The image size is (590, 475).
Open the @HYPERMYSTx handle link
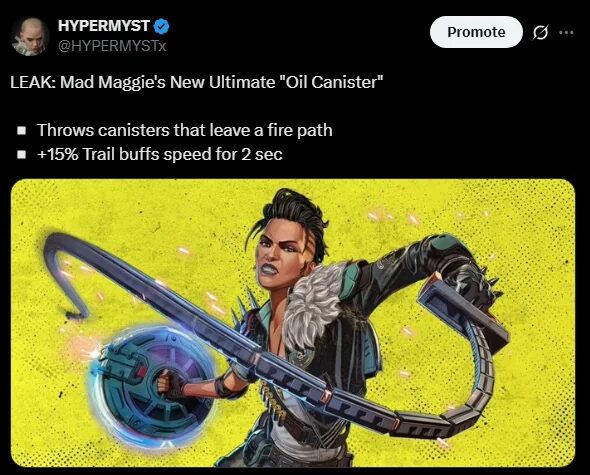click(x=112, y=46)
